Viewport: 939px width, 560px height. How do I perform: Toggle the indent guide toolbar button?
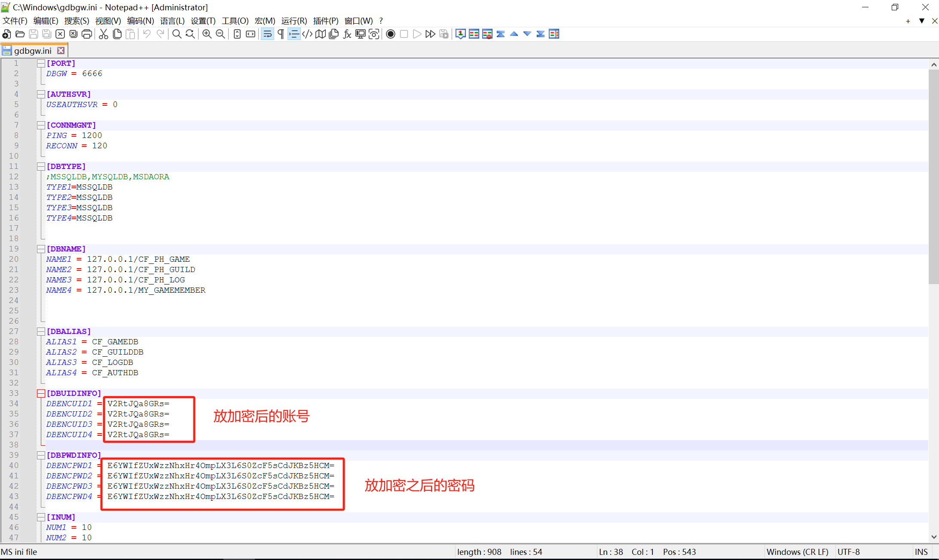294,34
